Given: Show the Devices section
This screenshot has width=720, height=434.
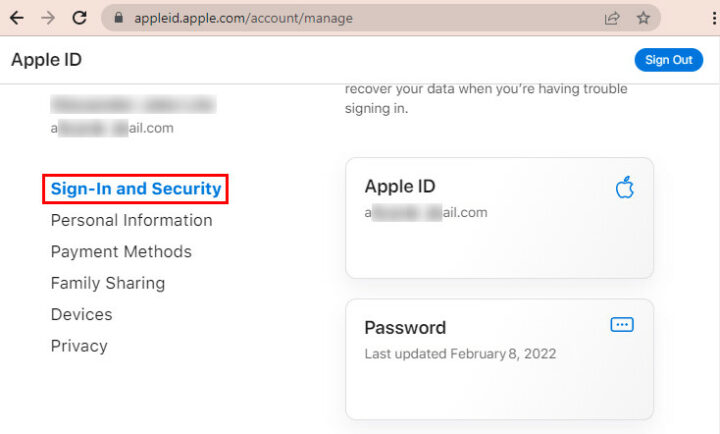Looking at the screenshot, I should coord(81,314).
